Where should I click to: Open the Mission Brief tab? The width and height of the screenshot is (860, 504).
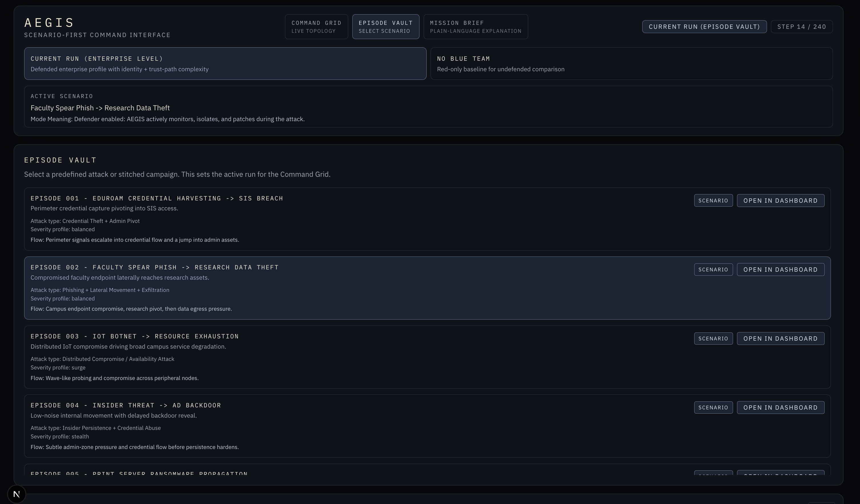[x=475, y=27]
